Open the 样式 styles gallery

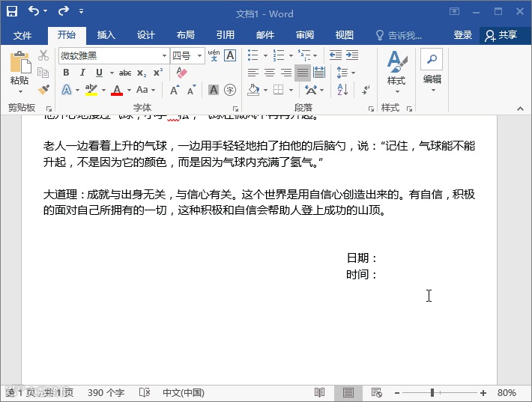coord(396,72)
